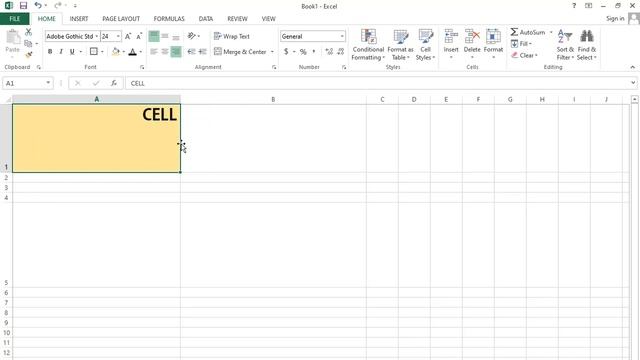Decrease font size with the small A icon
This screenshot has width=640, height=360.
tap(139, 36)
